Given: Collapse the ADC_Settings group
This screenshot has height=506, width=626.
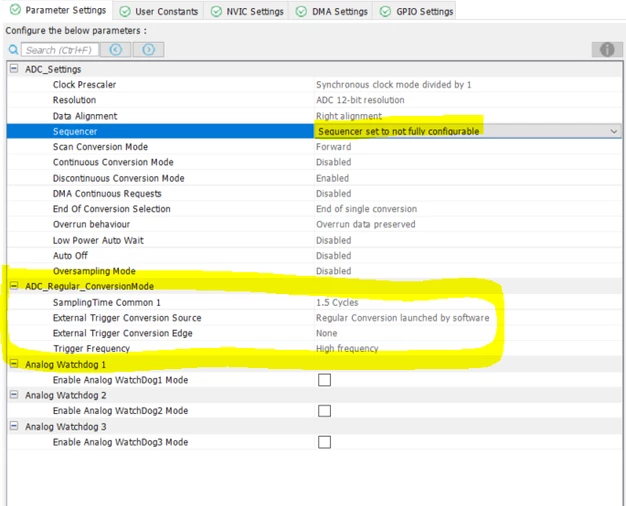Looking at the screenshot, I should point(14,69).
